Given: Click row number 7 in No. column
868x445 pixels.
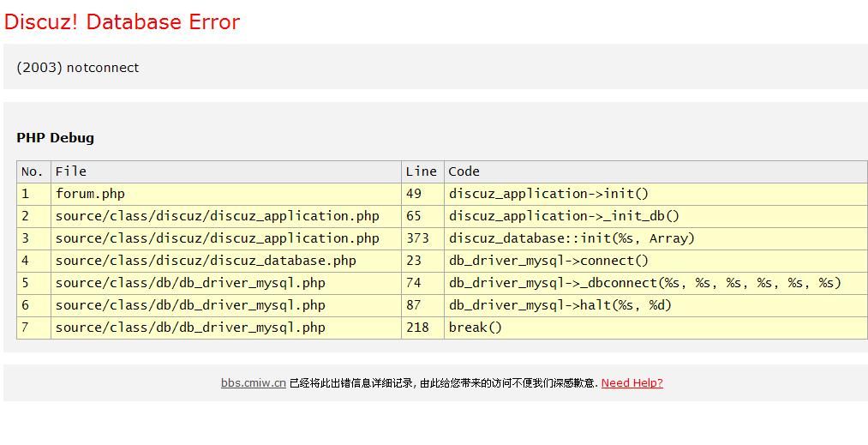Looking at the screenshot, I should pos(33,328).
